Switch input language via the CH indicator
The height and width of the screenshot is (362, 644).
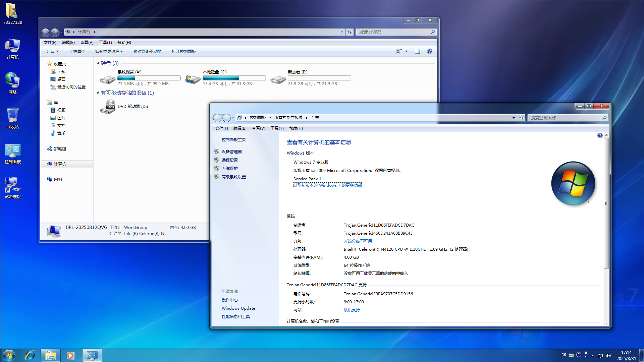click(563, 355)
